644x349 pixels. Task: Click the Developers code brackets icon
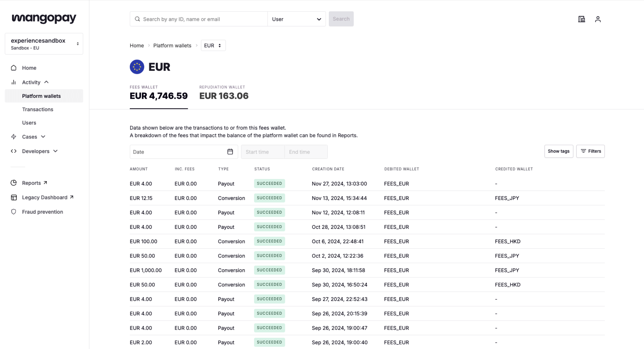pyautogui.click(x=14, y=151)
